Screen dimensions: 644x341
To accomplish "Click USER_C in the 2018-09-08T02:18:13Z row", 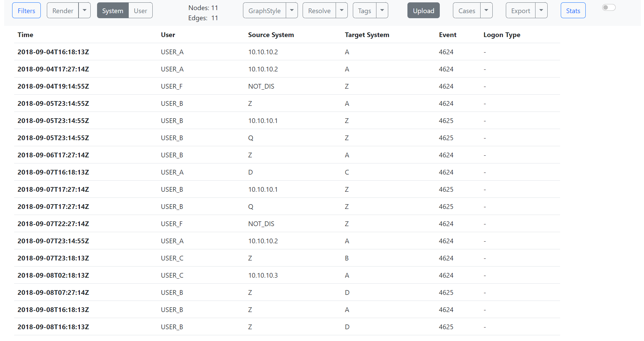I will pos(172,275).
